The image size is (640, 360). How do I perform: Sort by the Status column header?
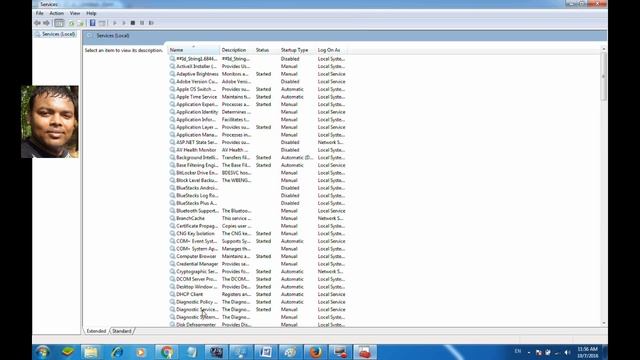click(267, 50)
